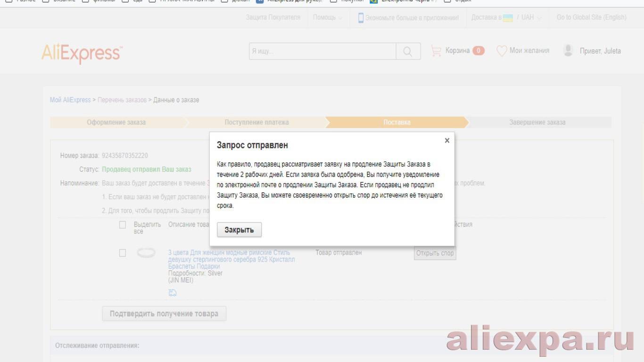Check the bracelet item checkbox
Viewport: 644px width, 362px height.
pyautogui.click(x=123, y=253)
